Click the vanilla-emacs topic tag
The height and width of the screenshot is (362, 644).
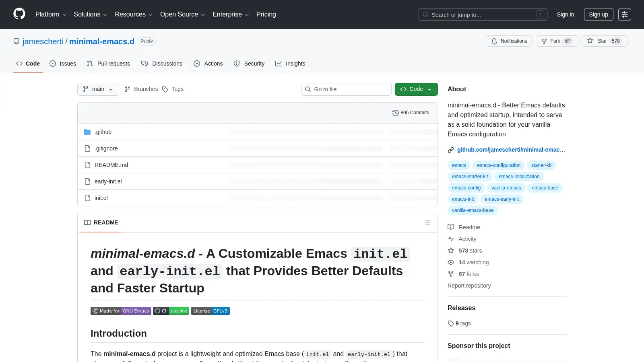coord(506,188)
